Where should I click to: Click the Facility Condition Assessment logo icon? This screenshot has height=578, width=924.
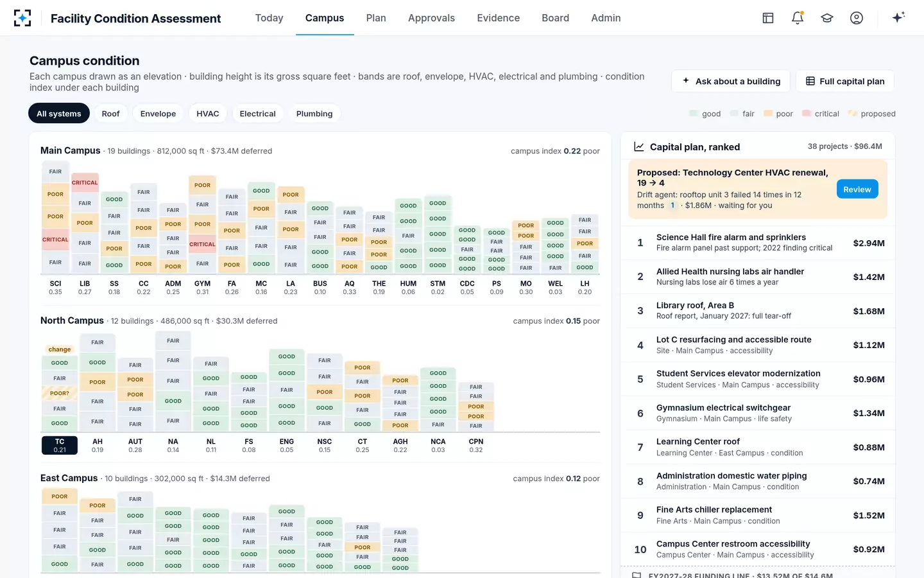click(x=22, y=18)
